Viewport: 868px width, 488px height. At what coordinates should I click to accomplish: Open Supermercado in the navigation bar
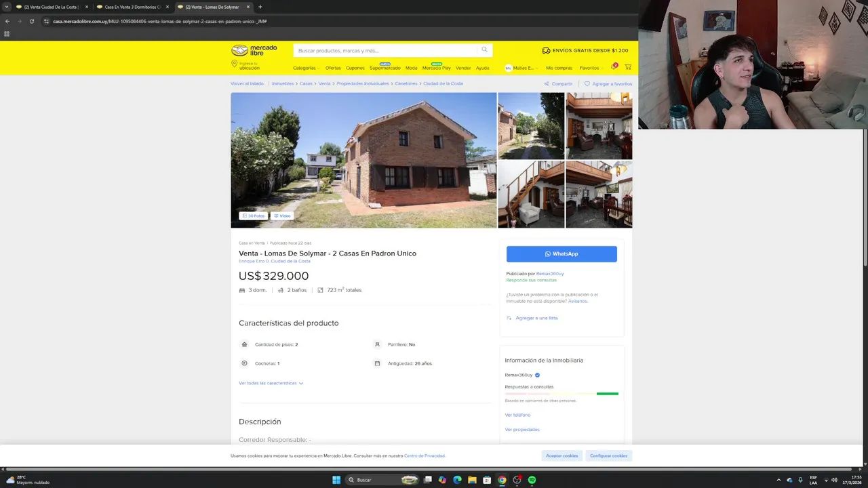385,68
